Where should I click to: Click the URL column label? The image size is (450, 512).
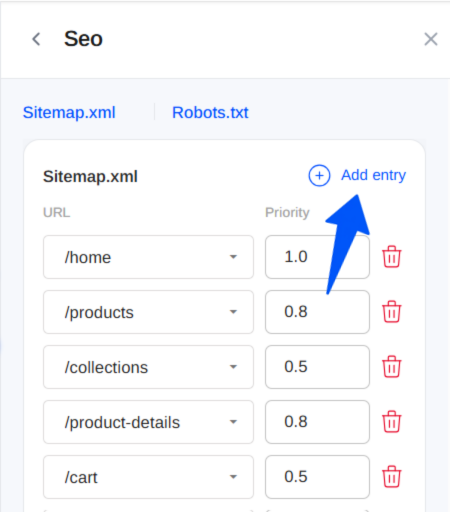point(57,212)
